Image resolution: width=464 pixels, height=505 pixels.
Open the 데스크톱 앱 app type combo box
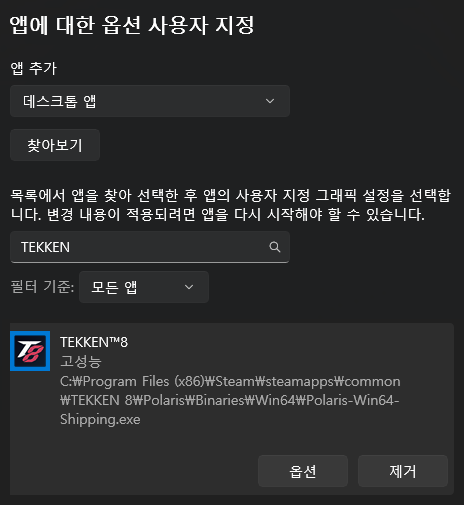[x=150, y=101]
